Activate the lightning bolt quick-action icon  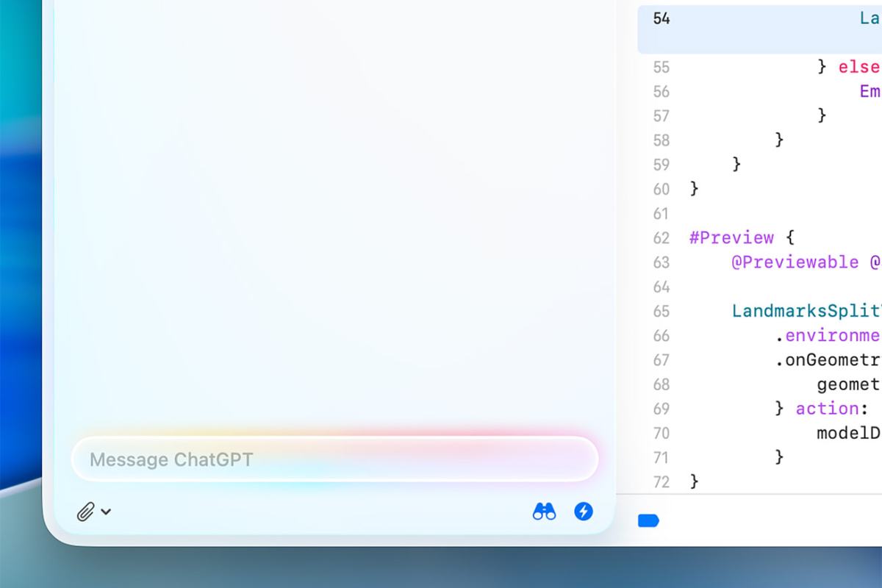(584, 511)
